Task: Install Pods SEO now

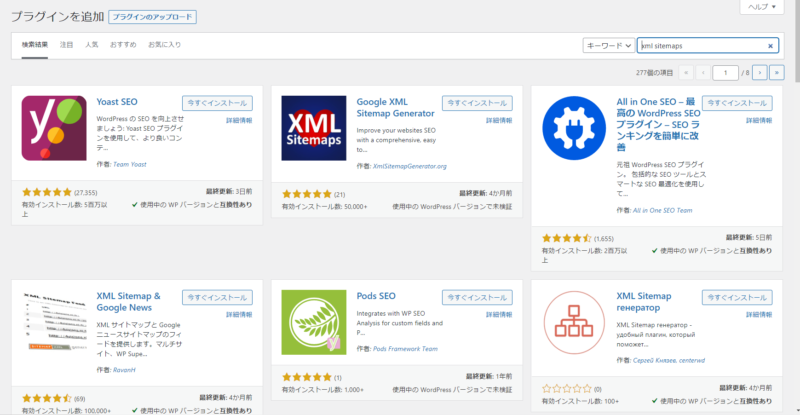Action: click(477, 297)
